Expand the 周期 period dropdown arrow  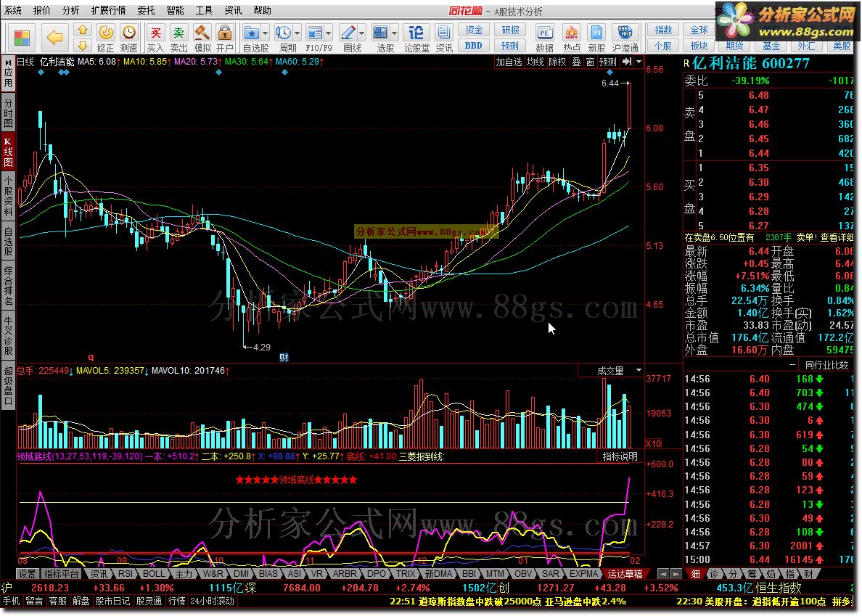297,33
